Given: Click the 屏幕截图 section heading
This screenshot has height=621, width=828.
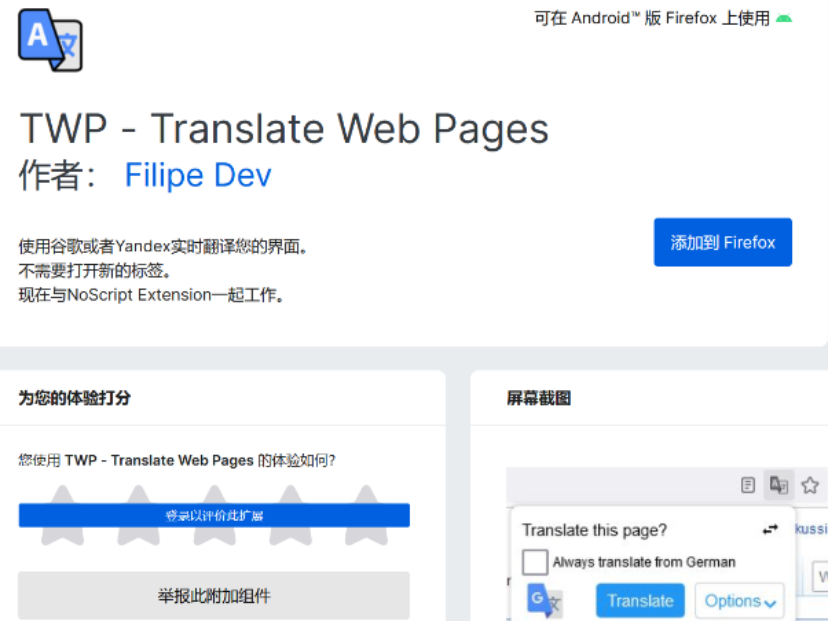Looking at the screenshot, I should tap(539, 398).
